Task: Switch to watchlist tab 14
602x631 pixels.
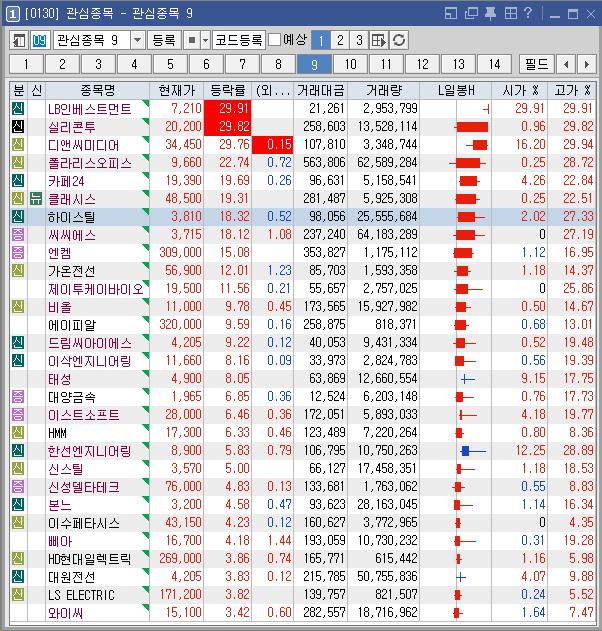Action: 494,64
